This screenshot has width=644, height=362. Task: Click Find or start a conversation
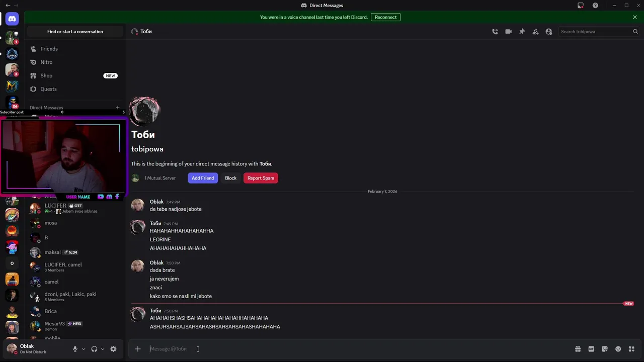click(75, 32)
